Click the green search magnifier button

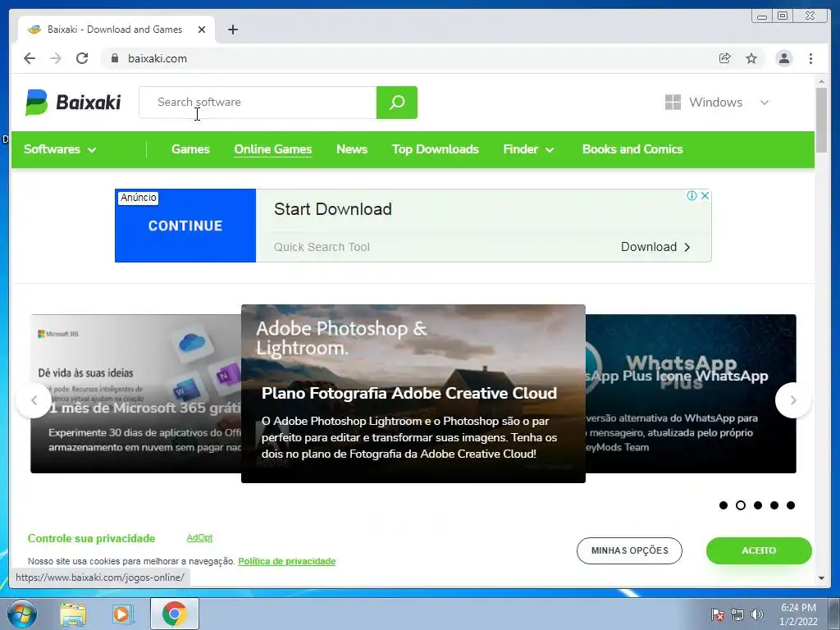(396, 103)
